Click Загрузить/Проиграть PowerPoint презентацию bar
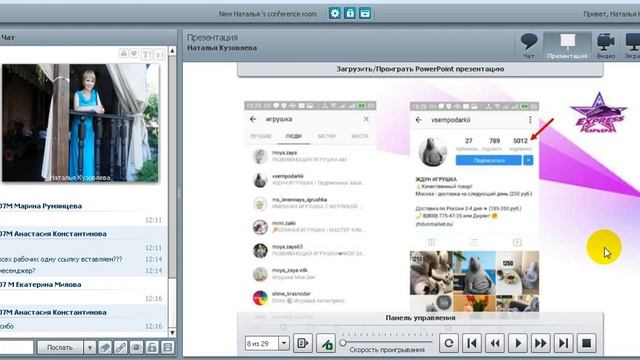The image size is (640, 360). pyautogui.click(x=420, y=69)
